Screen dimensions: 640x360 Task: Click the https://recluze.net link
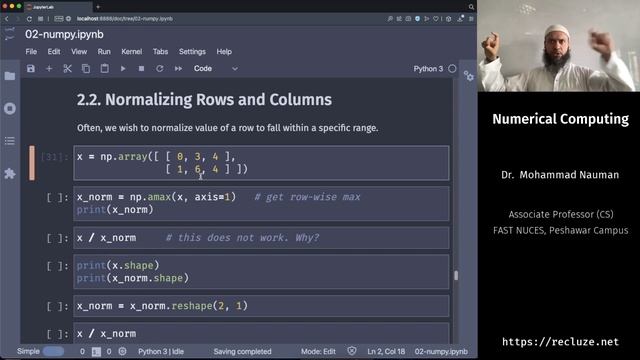560,342
